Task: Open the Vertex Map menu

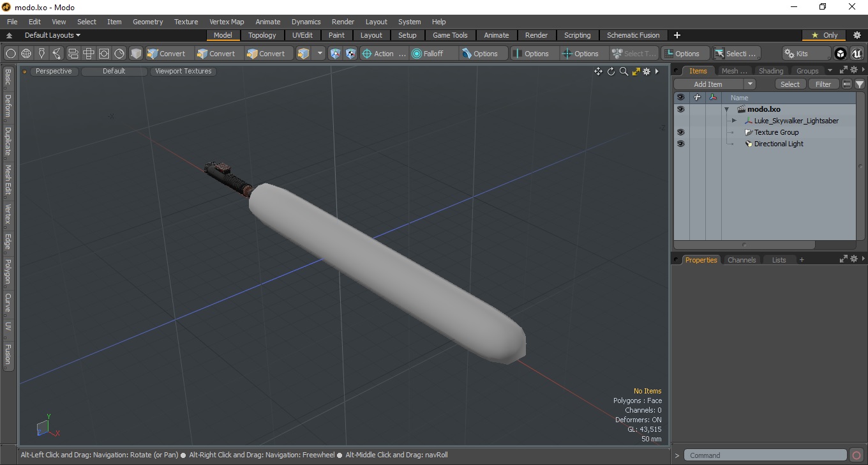Action: pyautogui.click(x=227, y=22)
